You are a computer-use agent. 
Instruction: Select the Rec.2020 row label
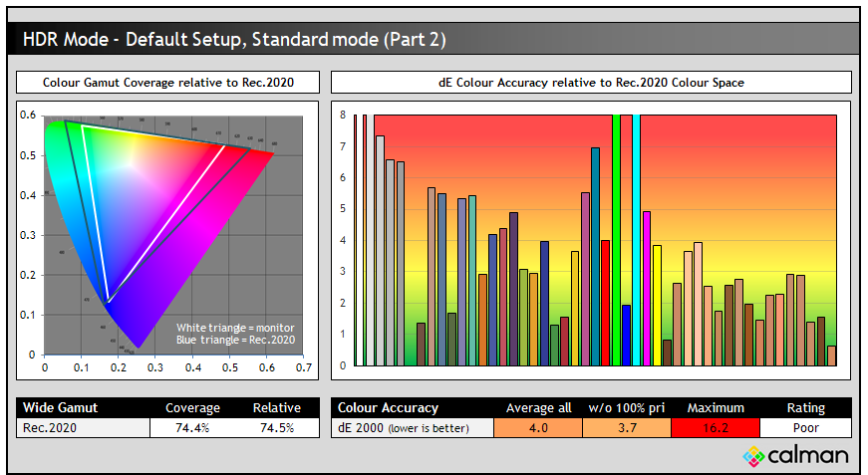(50, 427)
